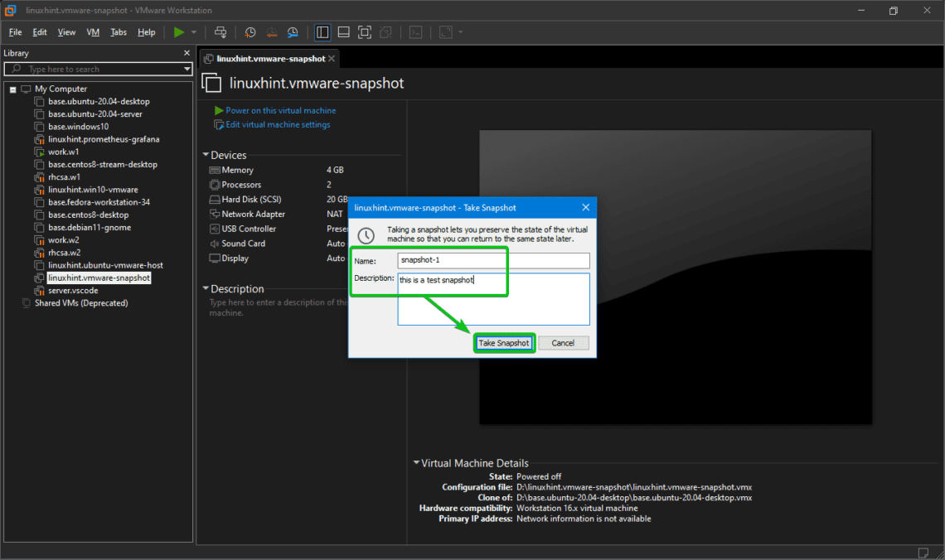This screenshot has width=945, height=560.
Task: Take a snapshot using the clock-plus toolbar icon
Action: [x=250, y=32]
